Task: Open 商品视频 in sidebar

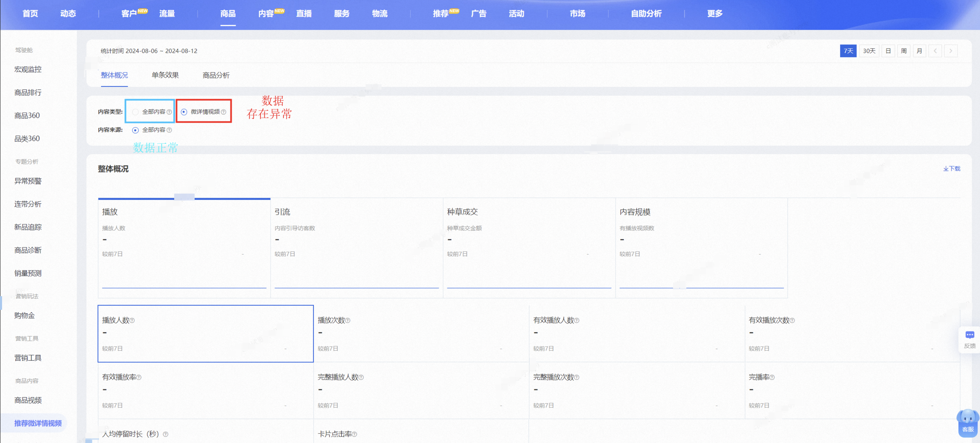Action: tap(28, 400)
